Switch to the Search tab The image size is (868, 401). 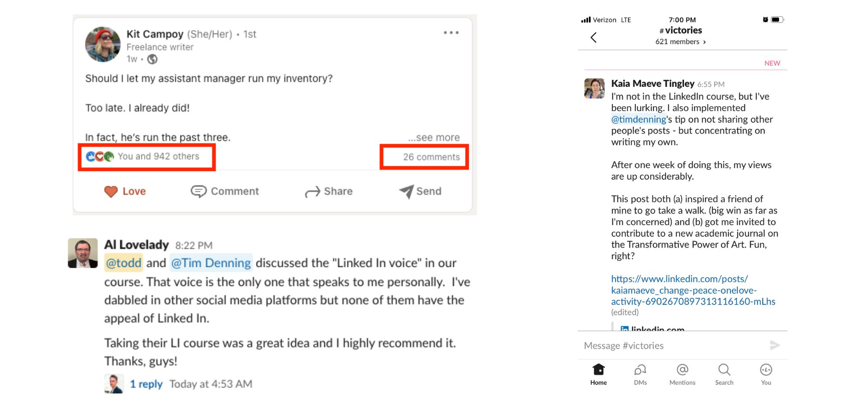pyautogui.click(x=724, y=375)
